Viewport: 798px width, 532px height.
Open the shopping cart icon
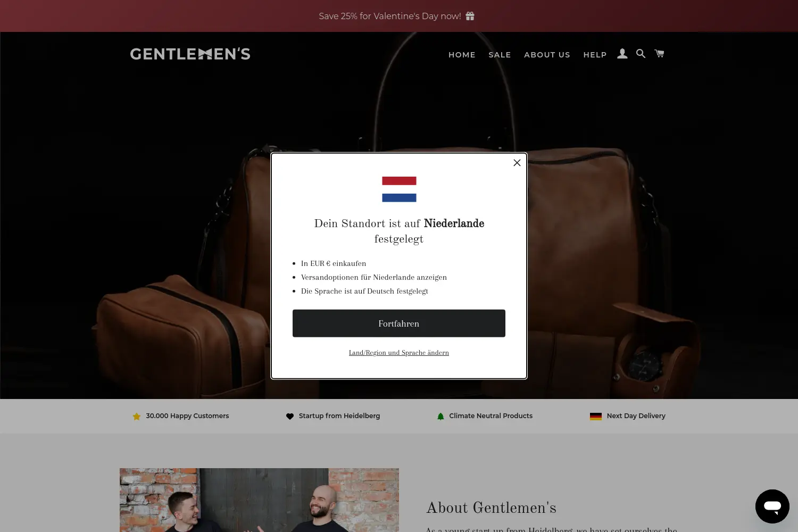(x=659, y=53)
